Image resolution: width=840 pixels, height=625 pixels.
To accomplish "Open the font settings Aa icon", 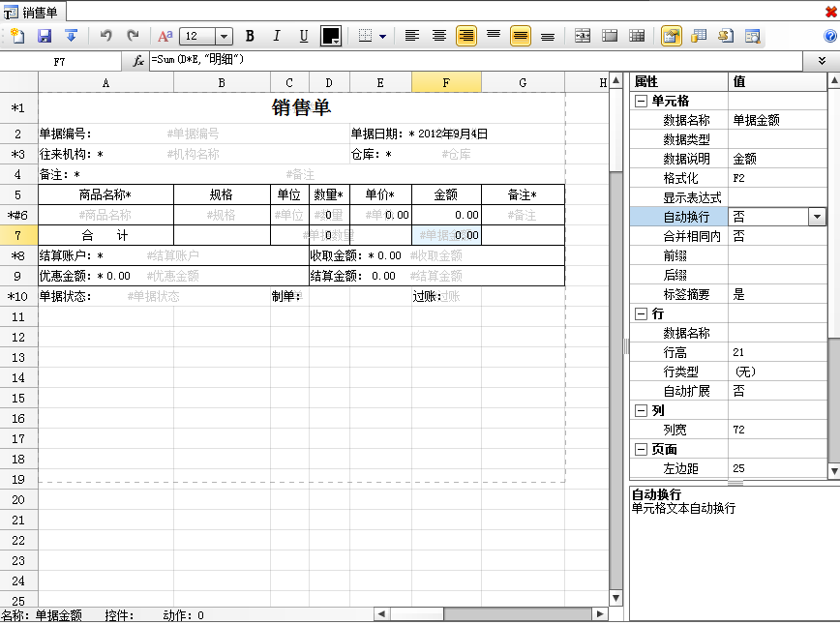I will point(165,36).
